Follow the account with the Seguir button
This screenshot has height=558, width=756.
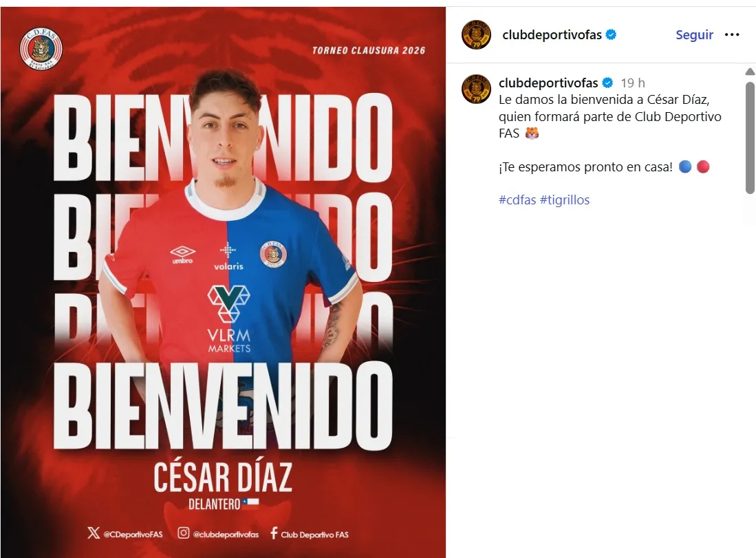[x=694, y=34]
